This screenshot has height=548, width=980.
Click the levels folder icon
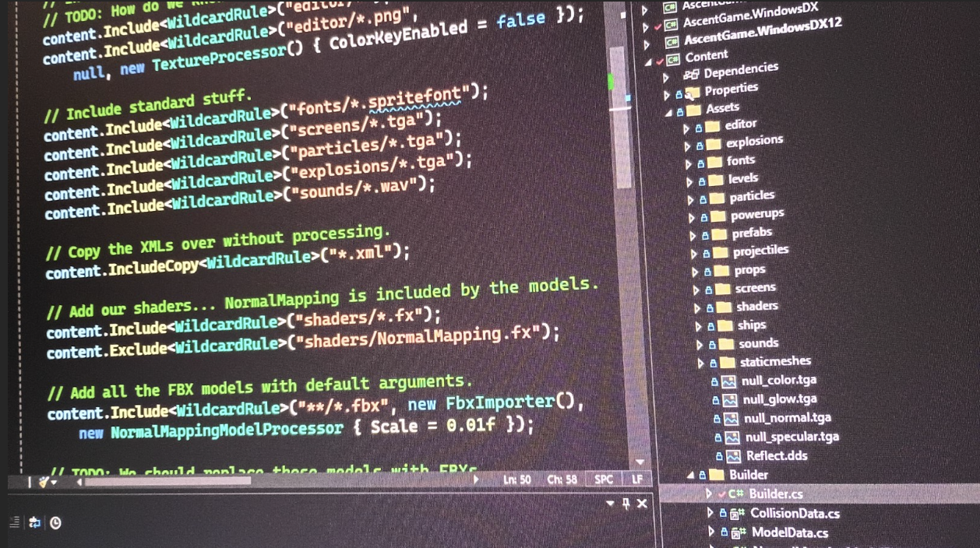pyautogui.click(x=716, y=181)
